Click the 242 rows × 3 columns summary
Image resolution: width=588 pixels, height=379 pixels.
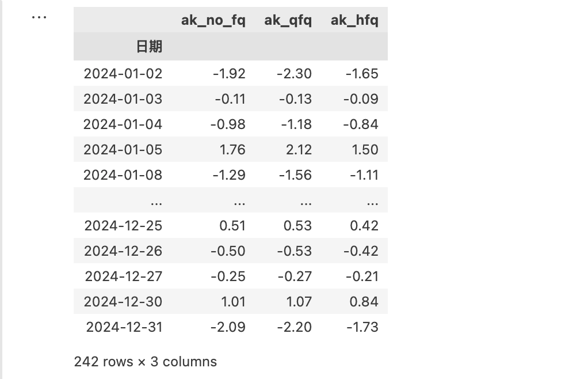pos(146,362)
